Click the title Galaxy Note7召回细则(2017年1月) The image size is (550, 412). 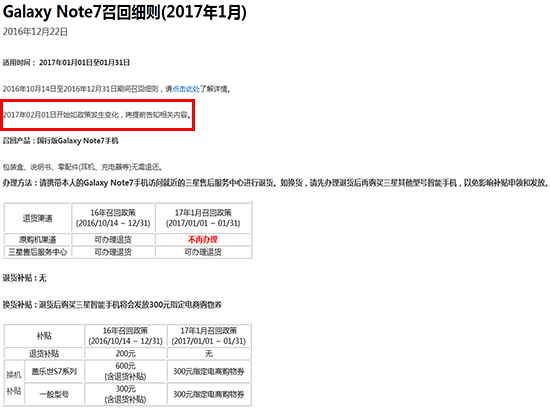pos(125,12)
